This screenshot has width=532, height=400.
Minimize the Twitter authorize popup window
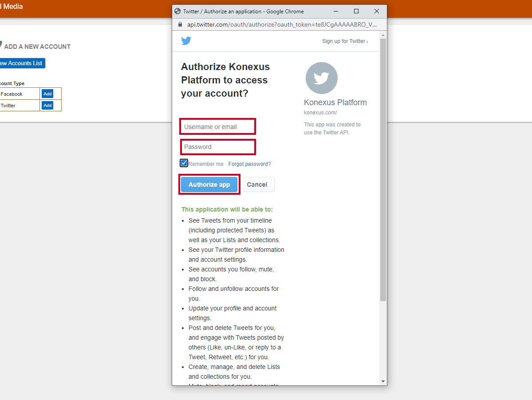[x=336, y=11]
